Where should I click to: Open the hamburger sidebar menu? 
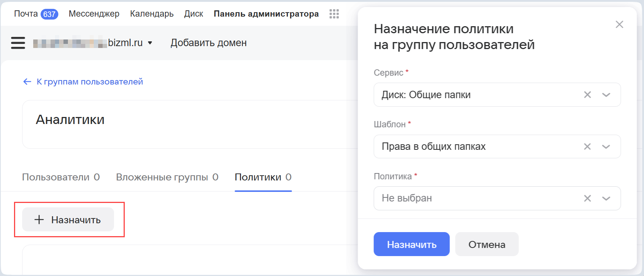18,43
